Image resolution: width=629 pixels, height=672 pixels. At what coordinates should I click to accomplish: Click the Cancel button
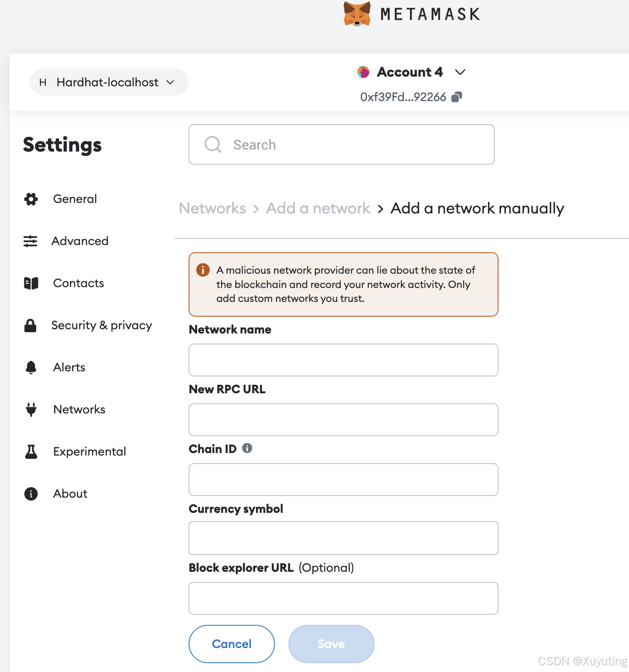point(232,644)
